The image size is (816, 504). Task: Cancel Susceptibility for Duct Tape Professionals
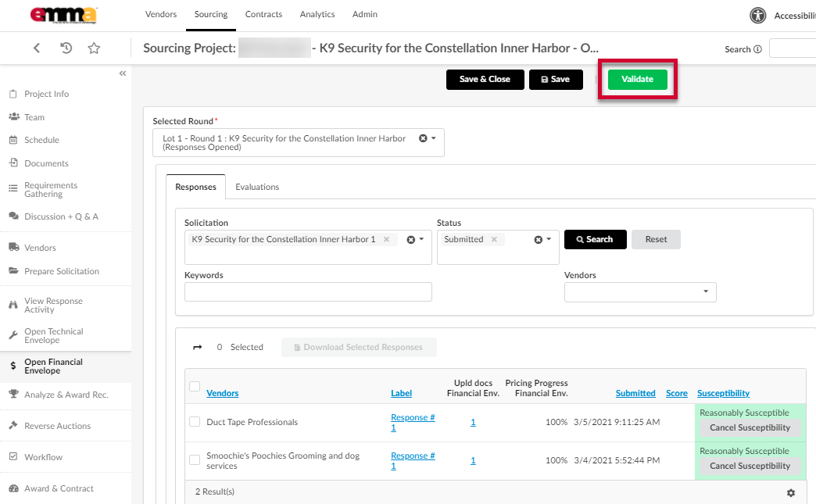[750, 427]
